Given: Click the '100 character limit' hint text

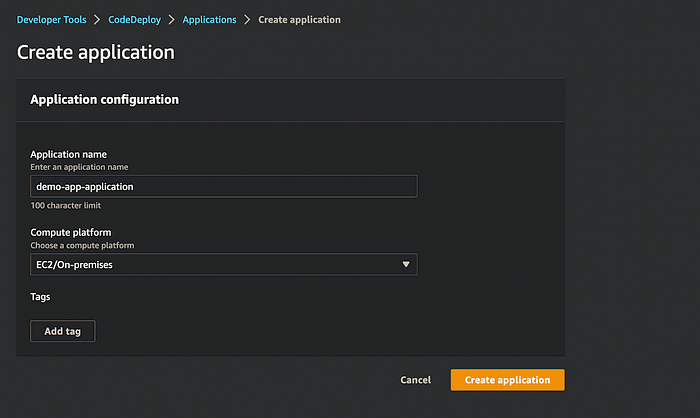Looking at the screenshot, I should click(66, 205).
